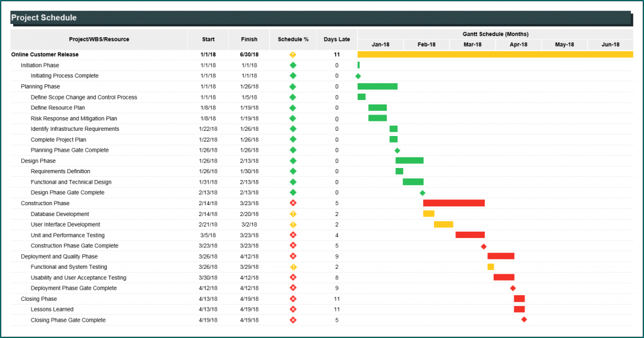Click the red milestone diamond for Closing Phase Gate Complete

[x=524, y=320]
